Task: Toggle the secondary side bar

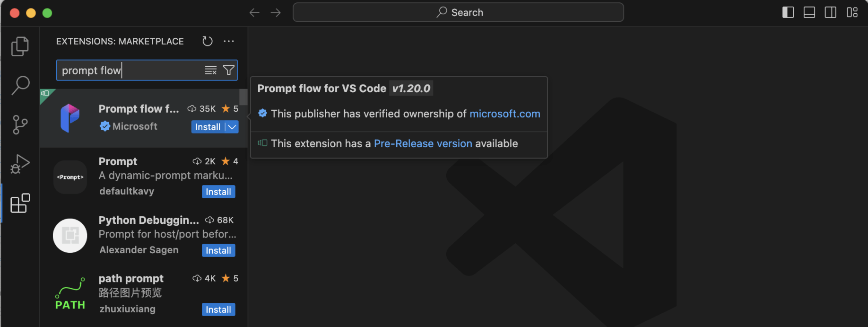Action: pos(831,12)
